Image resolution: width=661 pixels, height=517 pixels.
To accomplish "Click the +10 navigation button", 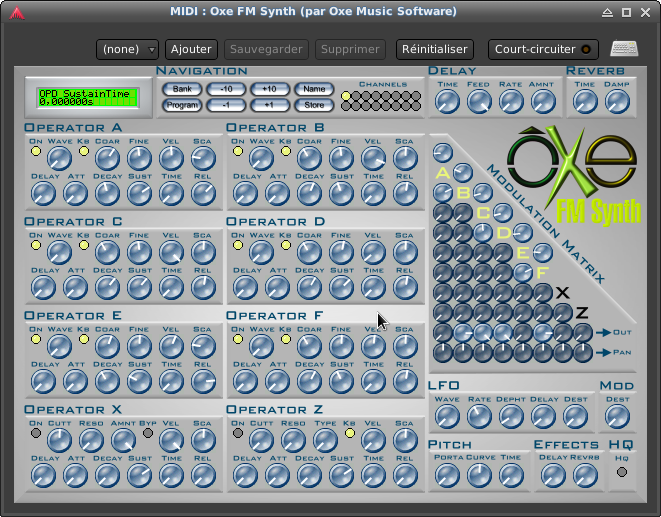I will 269,89.
